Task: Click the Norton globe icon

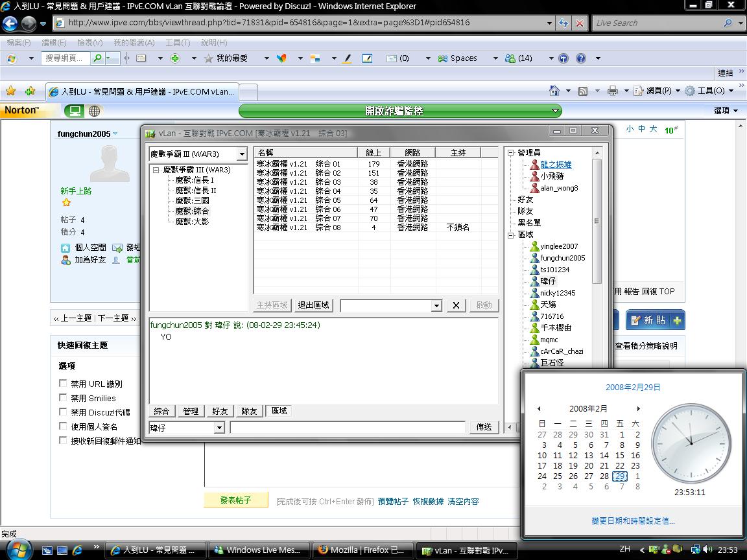Action: (x=95, y=111)
